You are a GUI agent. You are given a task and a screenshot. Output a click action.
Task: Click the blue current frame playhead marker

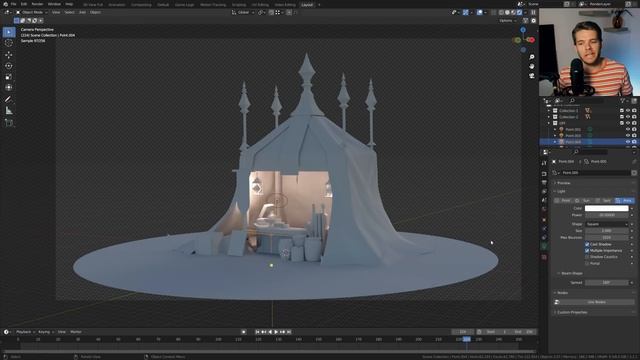(x=467, y=339)
